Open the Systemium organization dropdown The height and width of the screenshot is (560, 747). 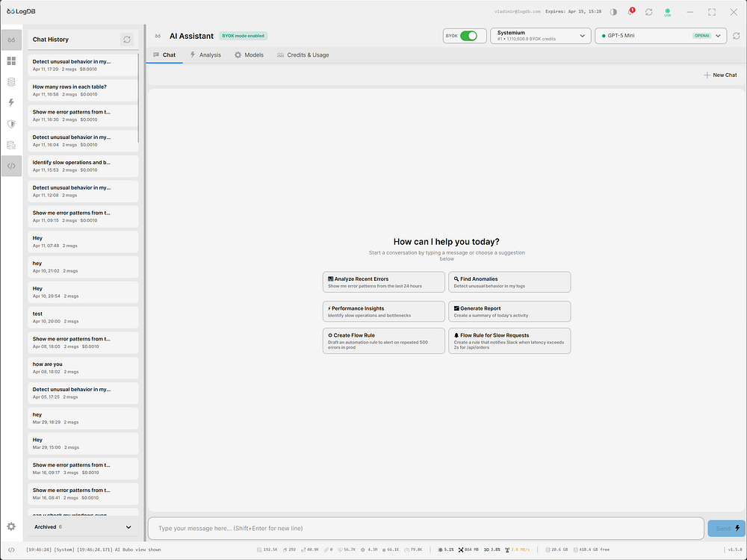pos(540,36)
